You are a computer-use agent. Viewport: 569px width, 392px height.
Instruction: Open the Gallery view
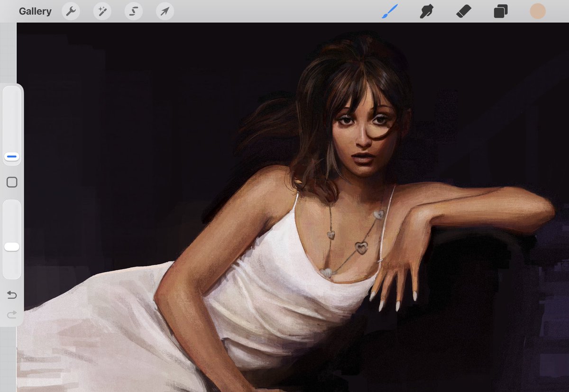(x=35, y=11)
